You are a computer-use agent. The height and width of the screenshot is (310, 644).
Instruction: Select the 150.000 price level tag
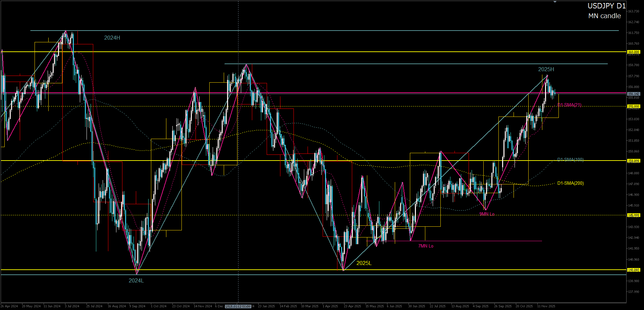(x=634, y=161)
